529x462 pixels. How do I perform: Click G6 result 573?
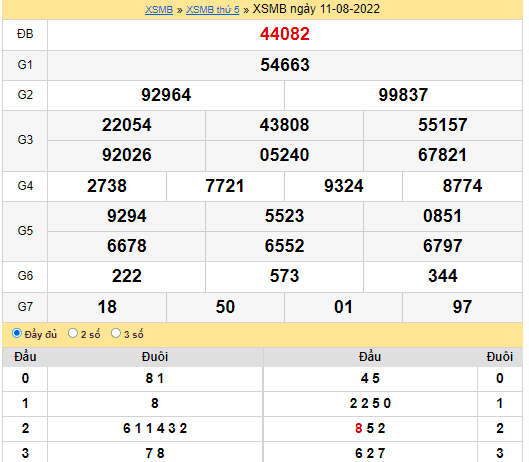pyautogui.click(x=284, y=276)
